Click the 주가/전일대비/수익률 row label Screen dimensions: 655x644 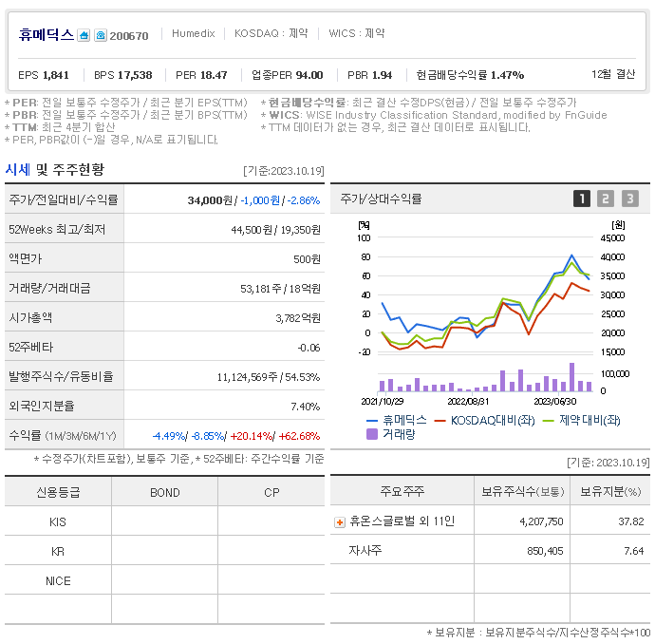point(64,199)
